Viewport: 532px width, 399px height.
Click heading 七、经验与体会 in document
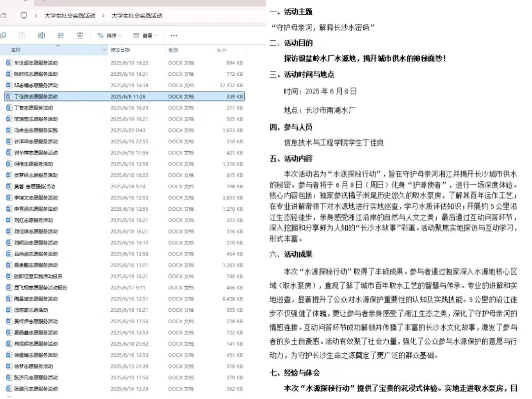point(295,373)
